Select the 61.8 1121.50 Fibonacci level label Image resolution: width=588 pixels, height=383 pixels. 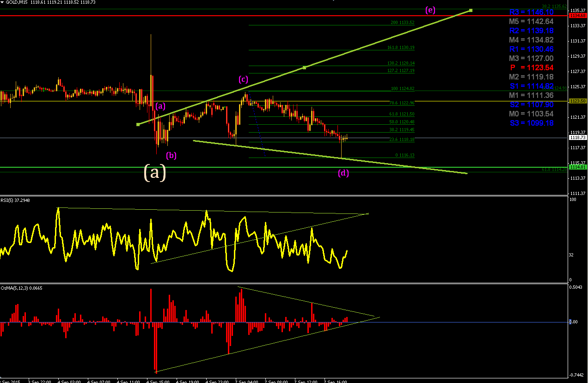[x=402, y=114]
